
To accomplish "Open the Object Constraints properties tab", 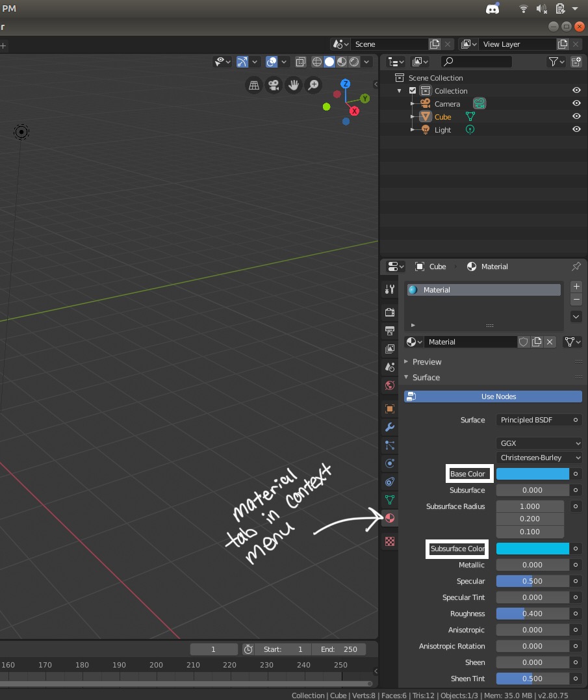I will click(x=389, y=482).
